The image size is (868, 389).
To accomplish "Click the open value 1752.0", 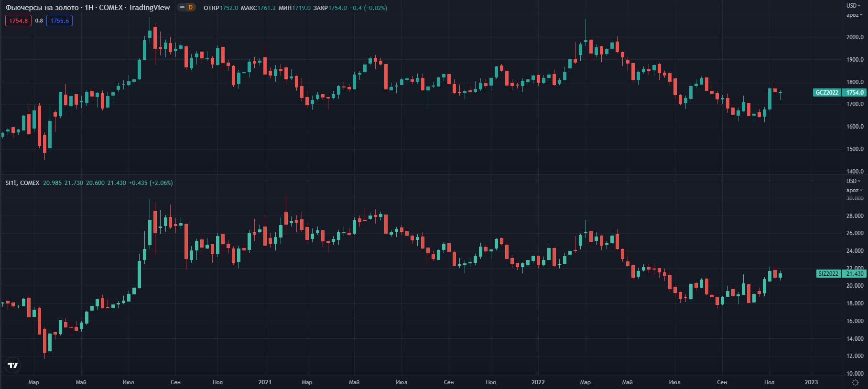I will [x=229, y=8].
